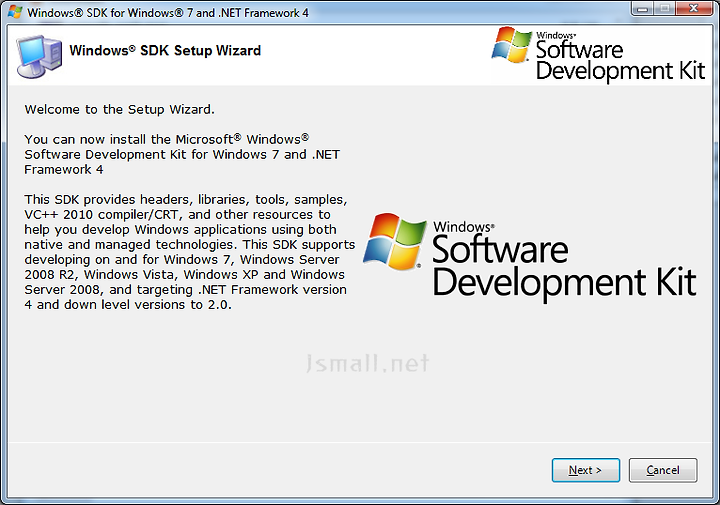Click the 'Windows SDK Setup Wizard' heading

[165, 50]
